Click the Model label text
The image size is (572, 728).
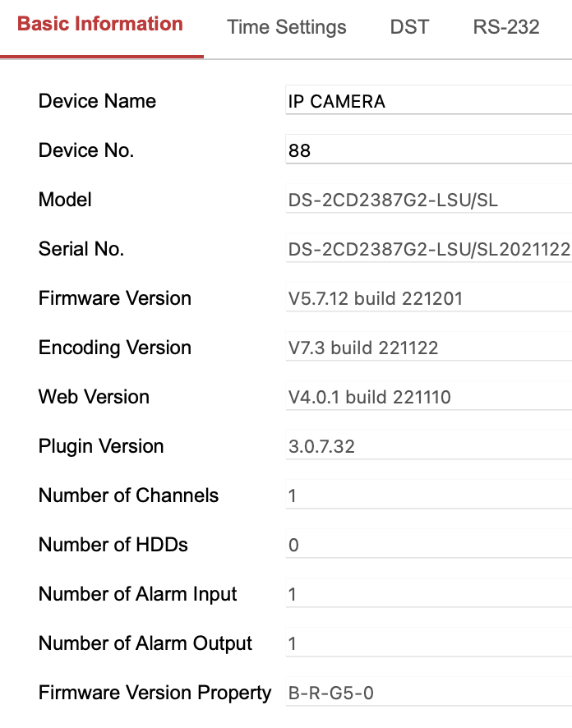64,200
